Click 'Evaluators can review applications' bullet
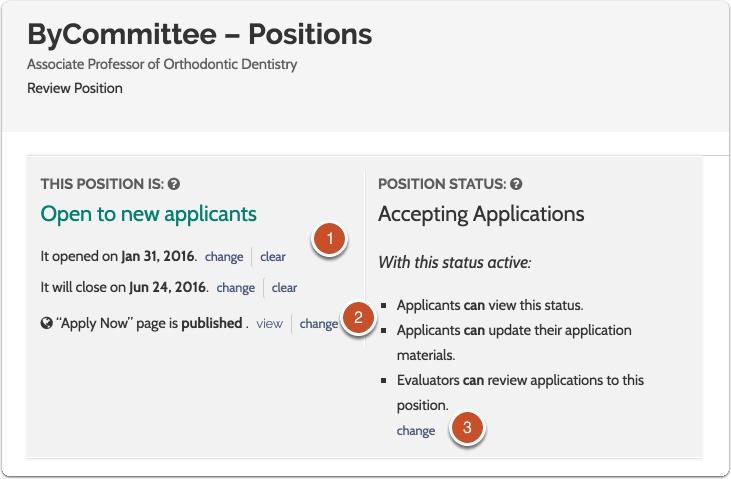 tap(520, 392)
